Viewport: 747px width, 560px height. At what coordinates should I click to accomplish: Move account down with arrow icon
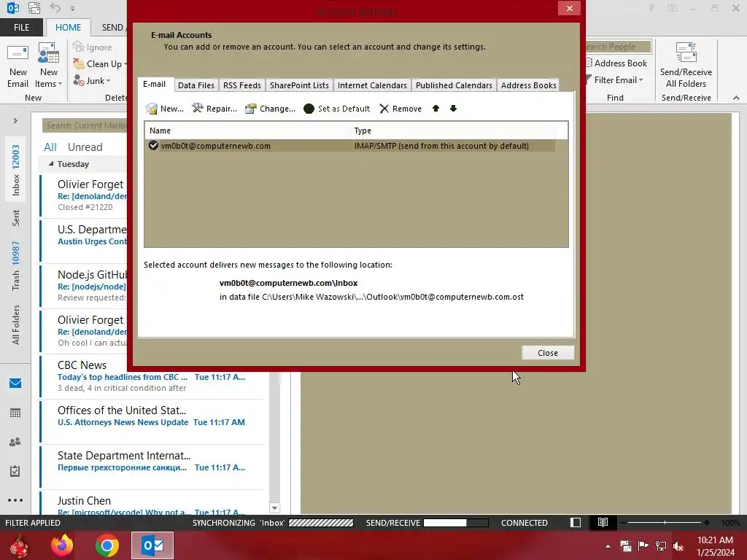click(x=453, y=109)
